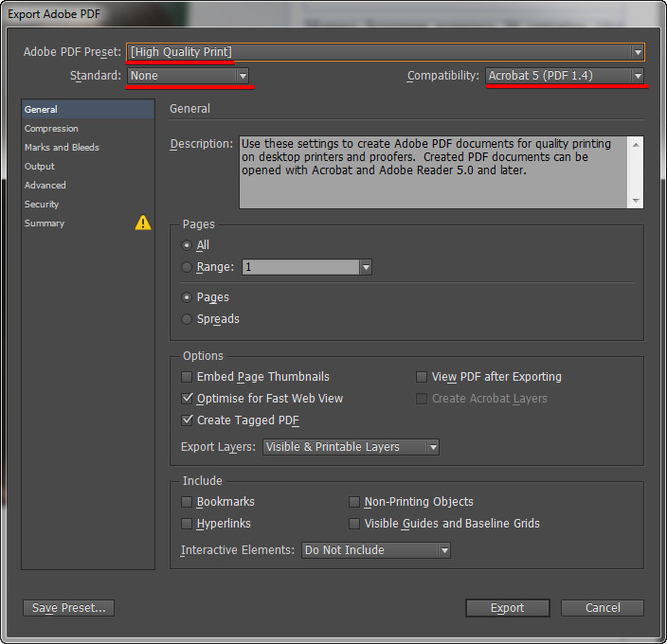This screenshot has width=667, height=644.
Task: Enable Embed Page Thumbnails
Action: 187,377
